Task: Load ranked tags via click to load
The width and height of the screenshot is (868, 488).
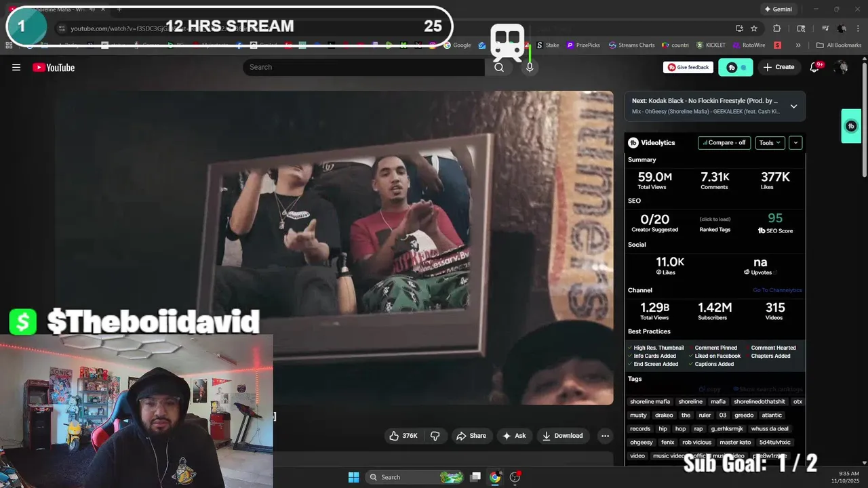Action: point(715,219)
